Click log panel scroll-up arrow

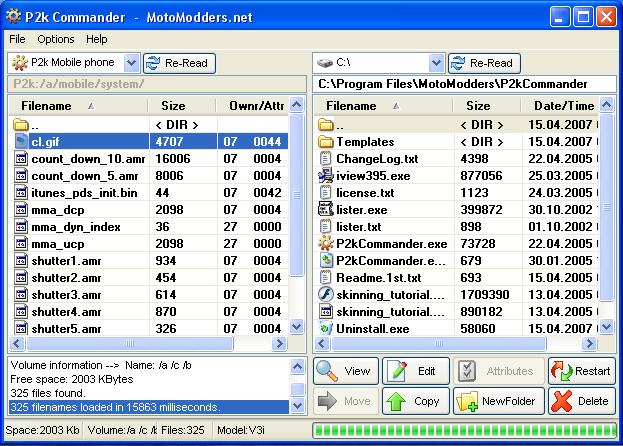[298, 366]
